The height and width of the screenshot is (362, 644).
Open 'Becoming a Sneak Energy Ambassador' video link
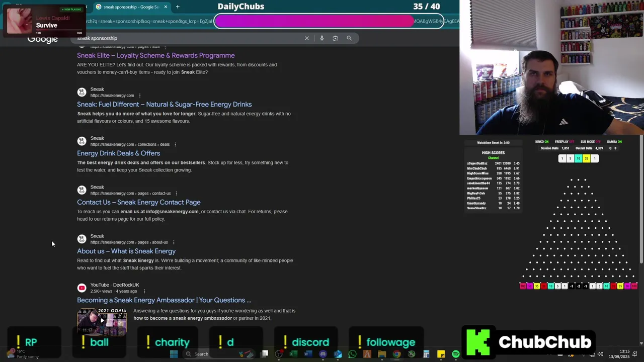click(x=164, y=300)
